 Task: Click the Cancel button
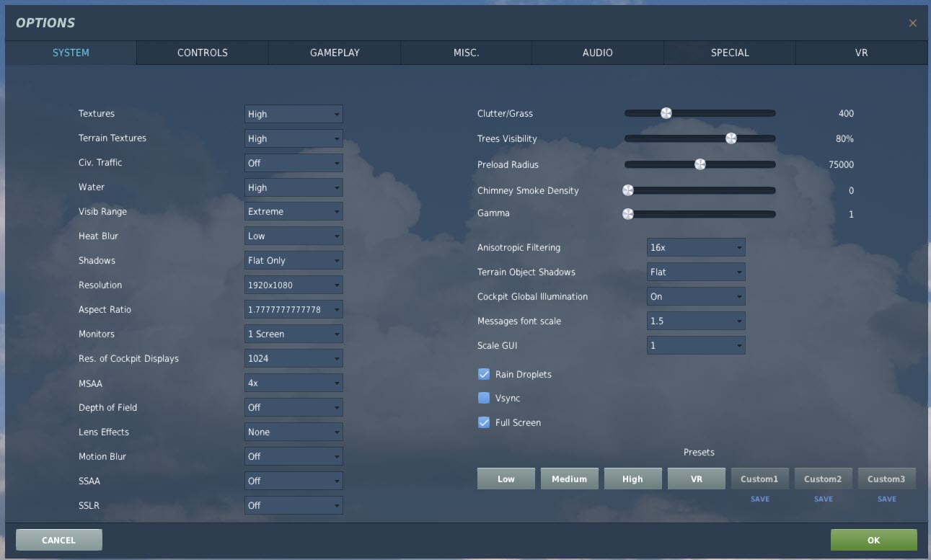coord(58,540)
